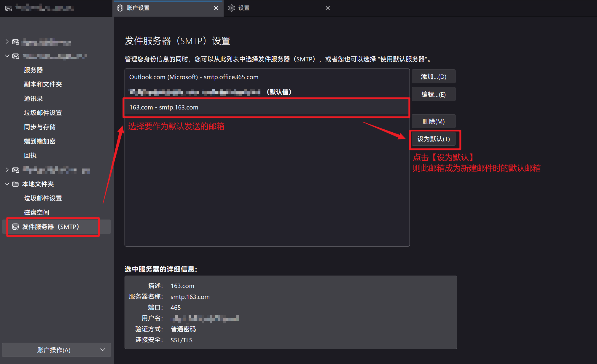Open 同步与存储 settings
Screen dimensions: 597x364
[x=40, y=127]
